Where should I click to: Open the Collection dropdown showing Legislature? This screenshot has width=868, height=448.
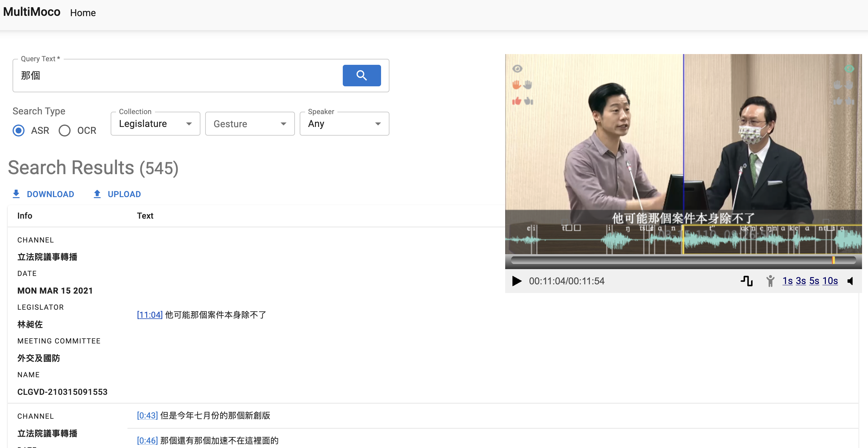(155, 124)
